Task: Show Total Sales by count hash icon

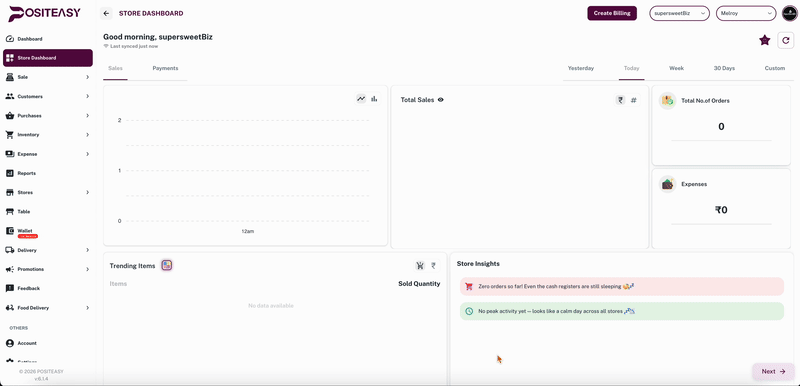Action: [634, 100]
